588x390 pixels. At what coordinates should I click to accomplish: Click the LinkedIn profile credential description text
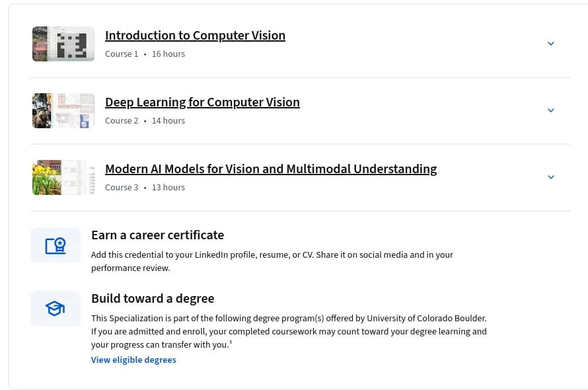tap(272, 261)
